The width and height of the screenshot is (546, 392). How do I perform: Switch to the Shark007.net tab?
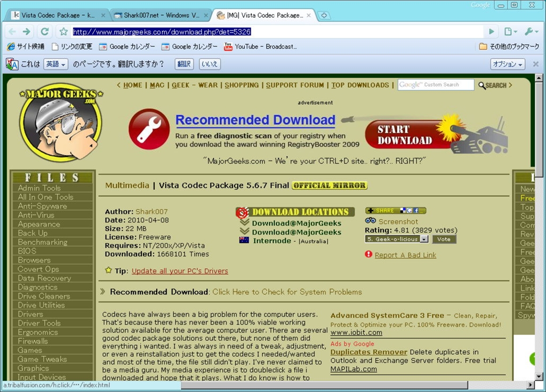click(161, 15)
